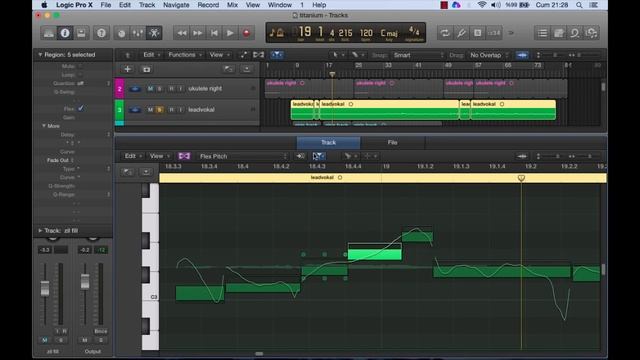Open Tracks area Edit menu

pos(151,55)
